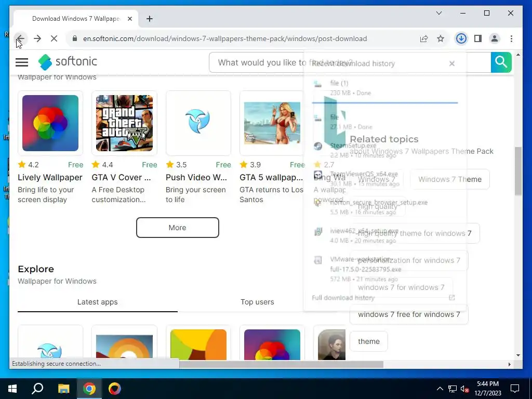
Task: Click the Softonic logo
Action: (68, 62)
